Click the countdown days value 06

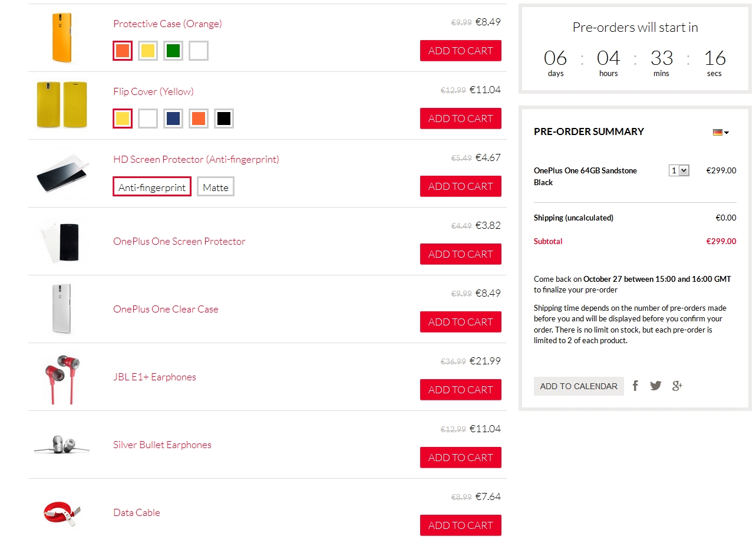pyautogui.click(x=555, y=58)
